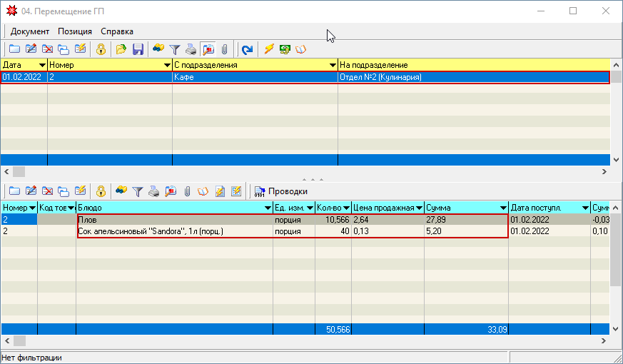
Task: Click the lightning bolt icon in top toolbar
Action: pyautogui.click(x=269, y=49)
